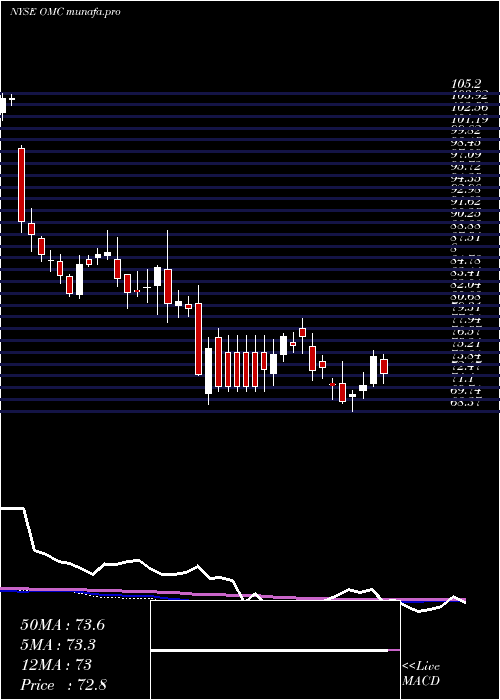
Task: Click the 91.62 price axis label
Action: 468,201
